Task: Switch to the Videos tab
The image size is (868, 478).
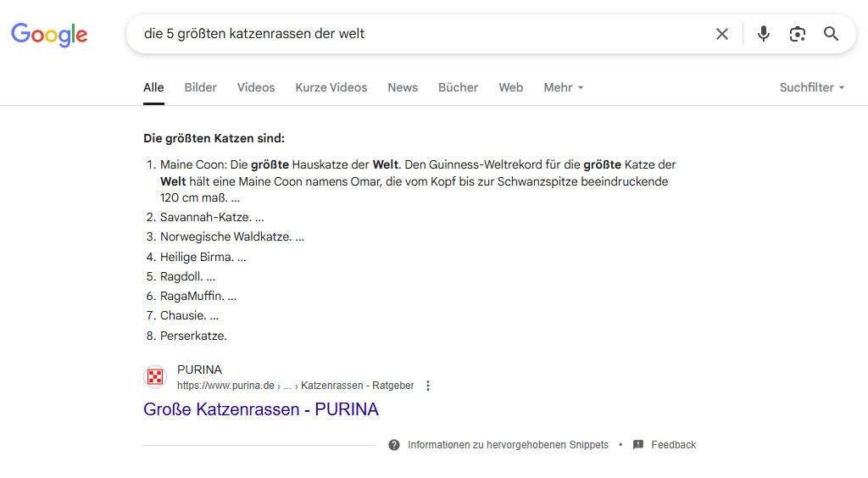Action: point(256,87)
